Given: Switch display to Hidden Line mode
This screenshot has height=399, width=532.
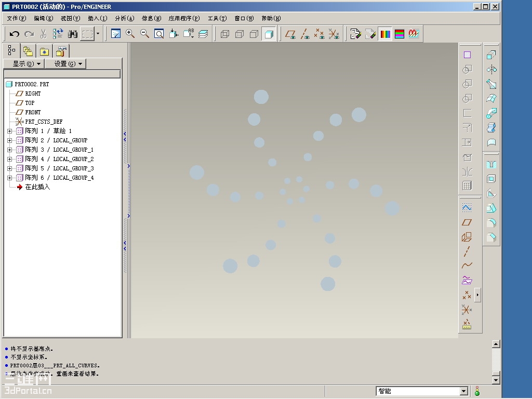Looking at the screenshot, I should point(239,34).
